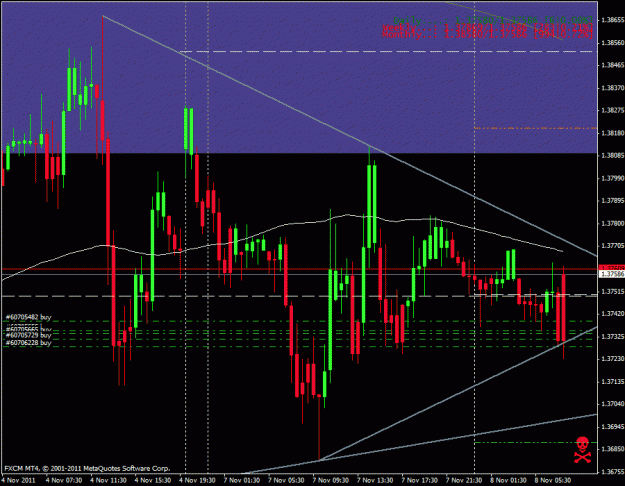Click the 7 Nov 05:30 time label

click(x=287, y=480)
